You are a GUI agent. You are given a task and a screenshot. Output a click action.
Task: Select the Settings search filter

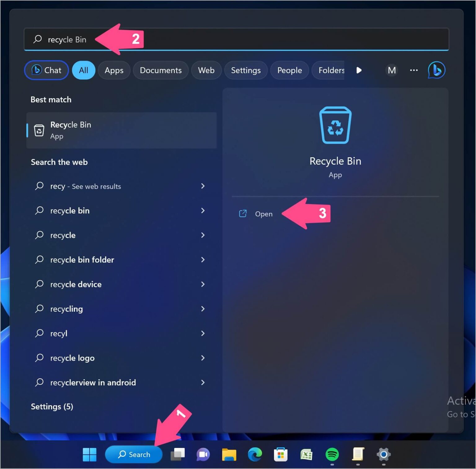click(x=246, y=70)
